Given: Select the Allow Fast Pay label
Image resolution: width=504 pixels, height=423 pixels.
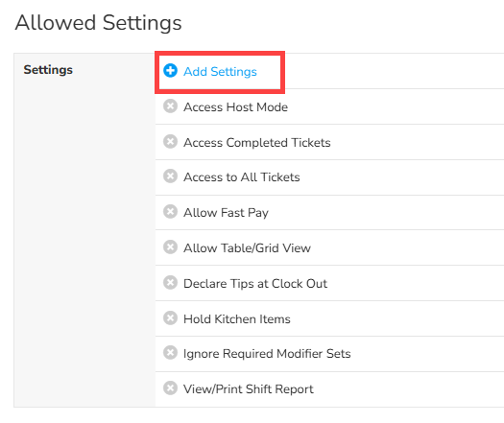Looking at the screenshot, I should 226,213.
